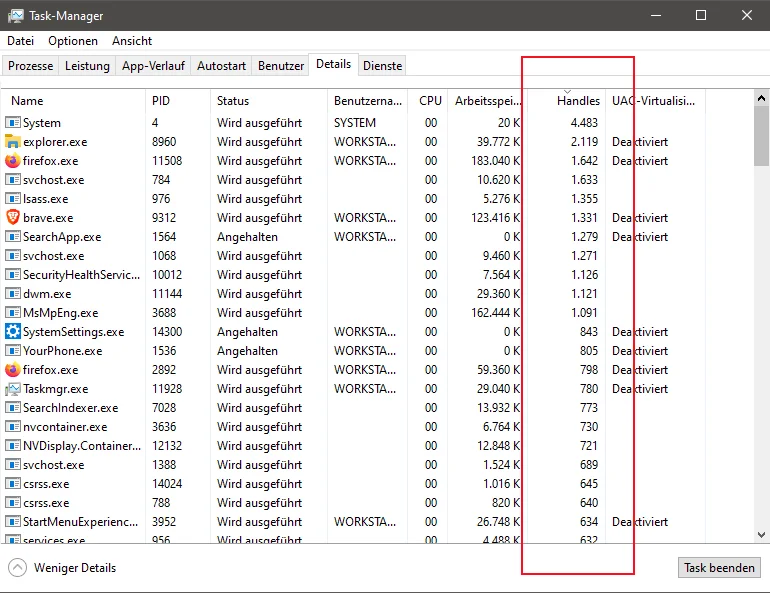Open the Datei menu
This screenshot has width=770, height=593.
(21, 41)
